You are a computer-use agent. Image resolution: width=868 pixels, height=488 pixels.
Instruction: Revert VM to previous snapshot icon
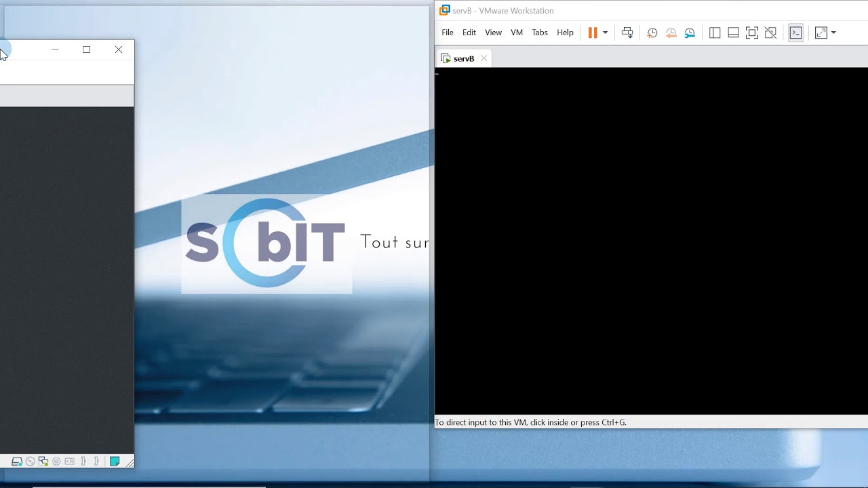click(671, 33)
